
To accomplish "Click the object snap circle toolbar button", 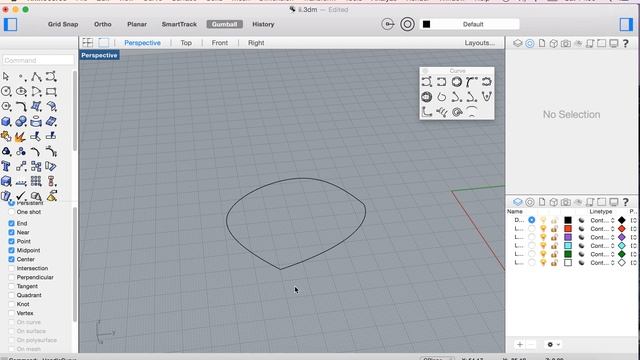I will click(407, 24).
